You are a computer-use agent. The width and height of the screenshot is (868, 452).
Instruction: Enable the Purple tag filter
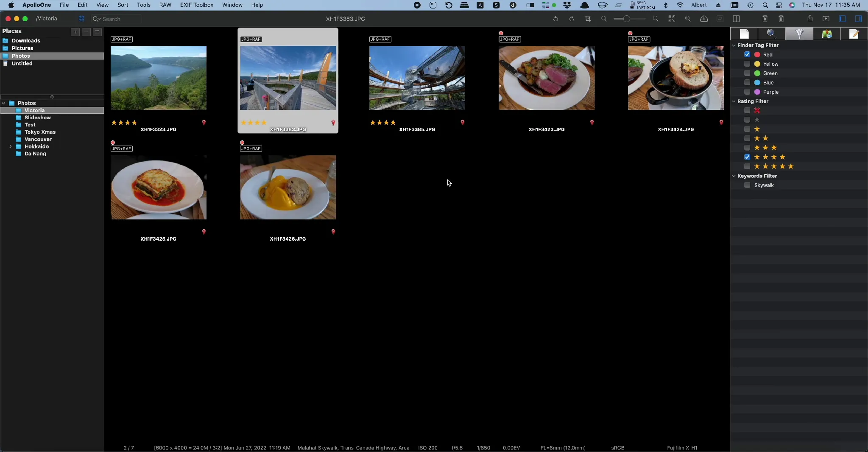747,92
